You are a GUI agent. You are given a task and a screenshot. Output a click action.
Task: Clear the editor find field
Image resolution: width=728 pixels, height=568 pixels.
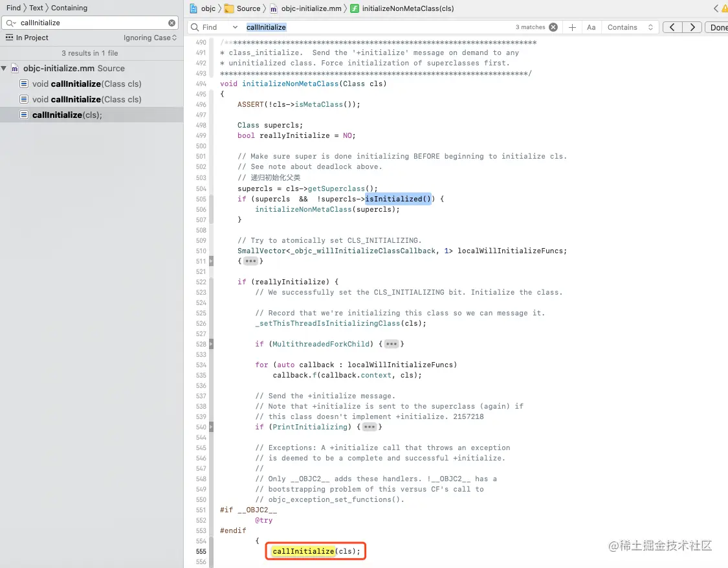[x=553, y=27]
